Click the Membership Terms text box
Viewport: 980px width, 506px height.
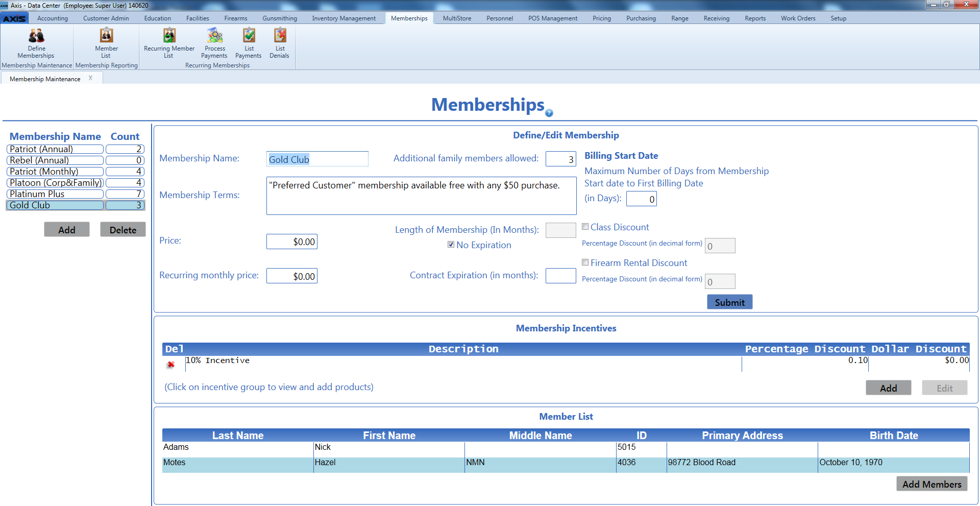[422, 196]
